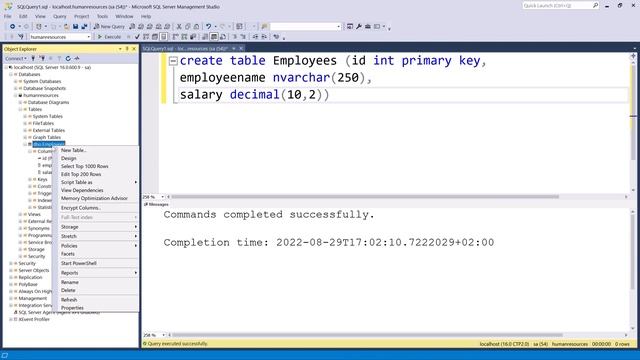The image size is (640, 360).
Task: Close the SQLQuery1.sql tab
Action: coord(241,49)
